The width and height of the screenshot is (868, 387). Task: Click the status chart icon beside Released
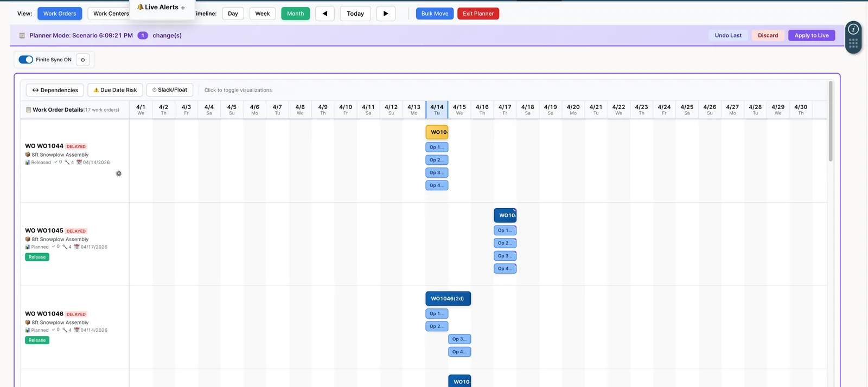(28, 162)
